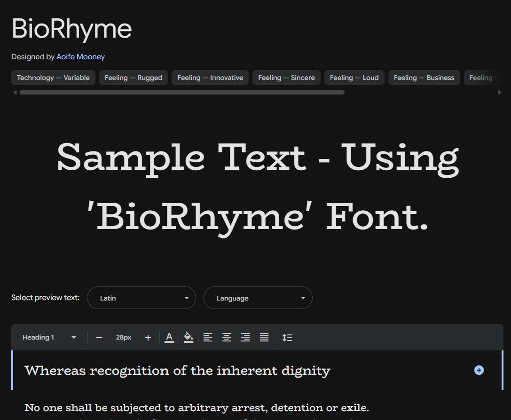Open the text color picker

click(169, 338)
